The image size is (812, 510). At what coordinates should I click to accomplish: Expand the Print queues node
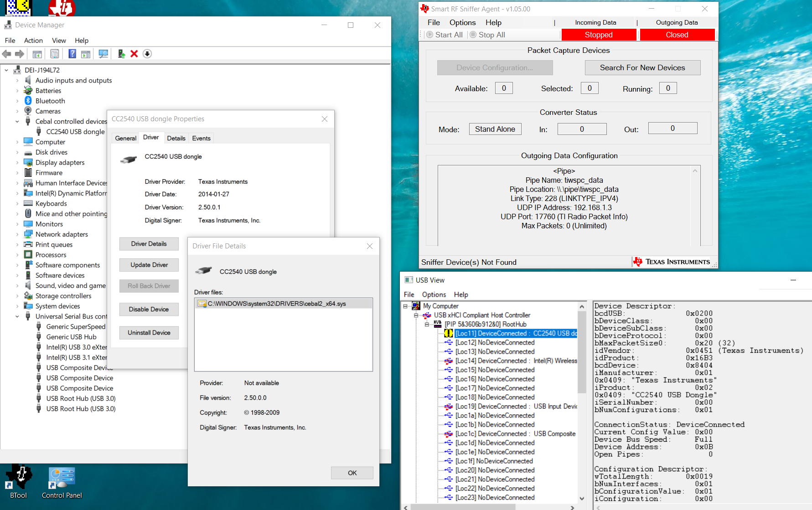pos(17,244)
